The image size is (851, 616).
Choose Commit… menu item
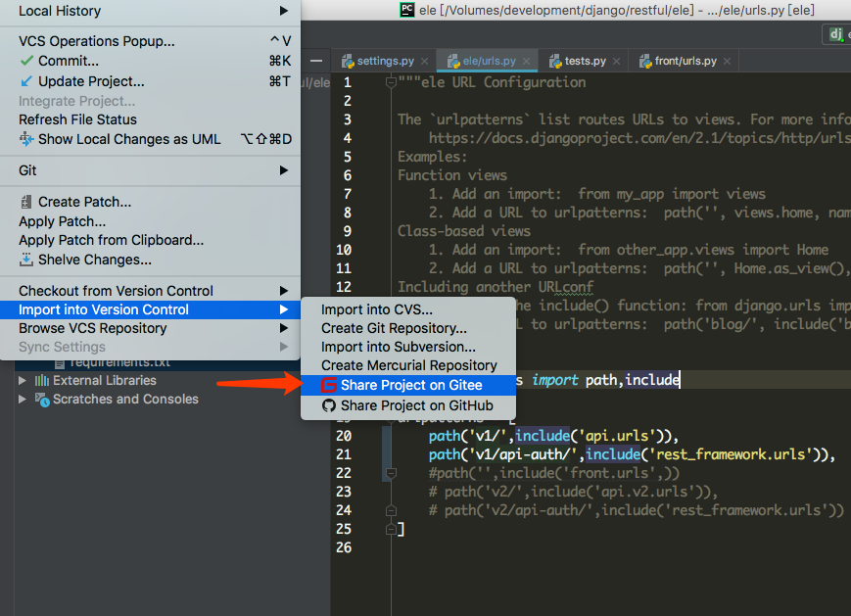click(x=151, y=61)
